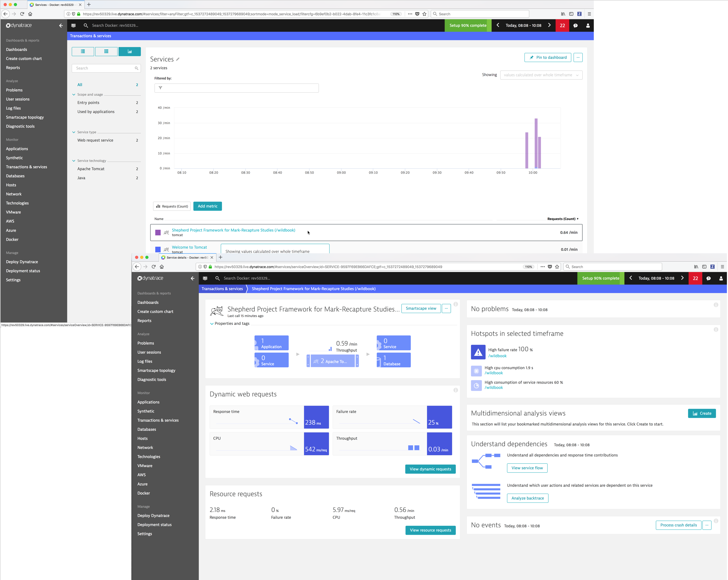Image resolution: width=728 pixels, height=580 pixels.
Task: Click the purple color swatch for Shepherd service
Action: point(158,232)
